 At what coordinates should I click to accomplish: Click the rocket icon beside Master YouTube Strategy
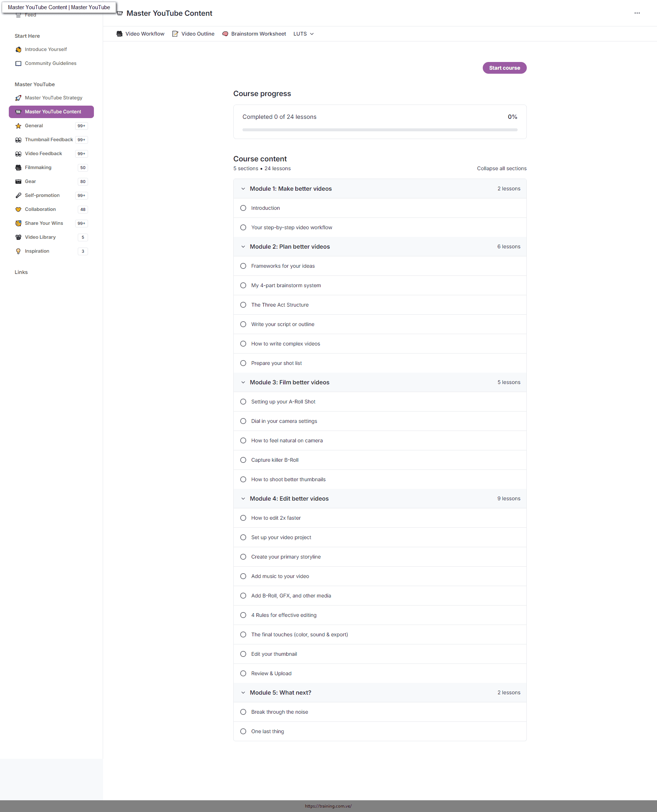click(18, 98)
